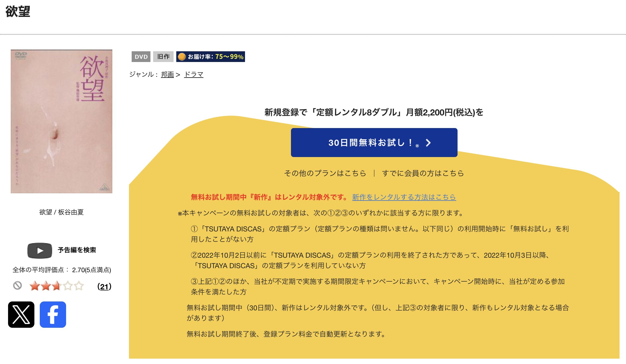Click the 無料お試し期間終了後 auto-renewal note
Screen dimensions: 626x364
pyautogui.click(x=286, y=334)
